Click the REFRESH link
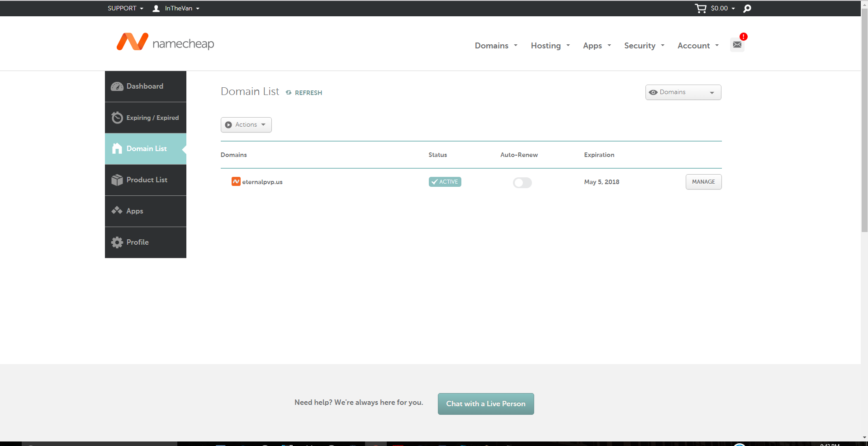868x446 pixels. (x=308, y=93)
